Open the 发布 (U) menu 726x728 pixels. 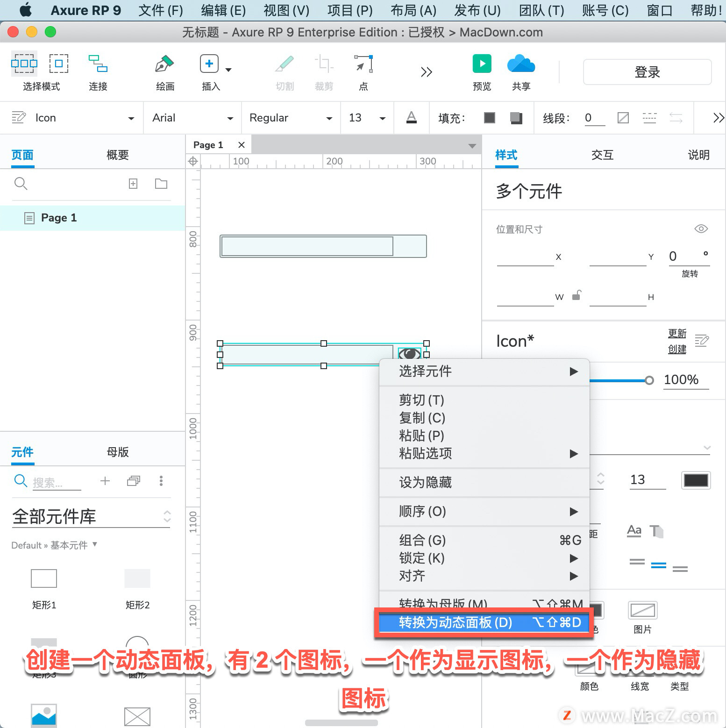(477, 10)
